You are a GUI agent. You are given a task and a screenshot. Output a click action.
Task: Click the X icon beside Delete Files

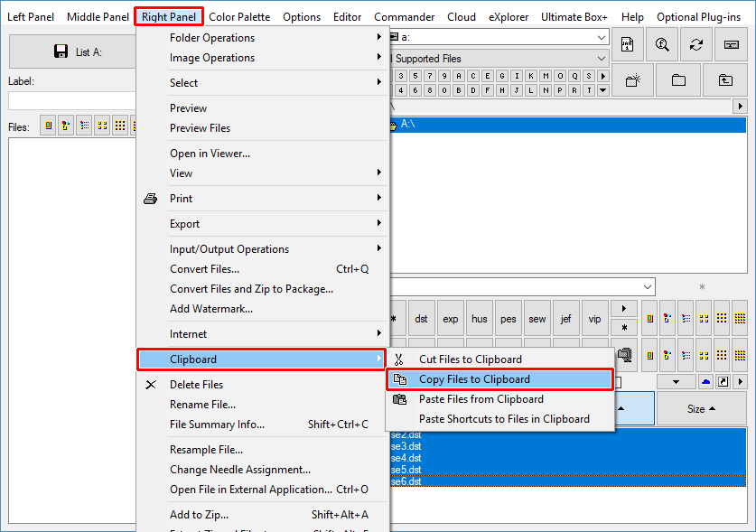[151, 385]
